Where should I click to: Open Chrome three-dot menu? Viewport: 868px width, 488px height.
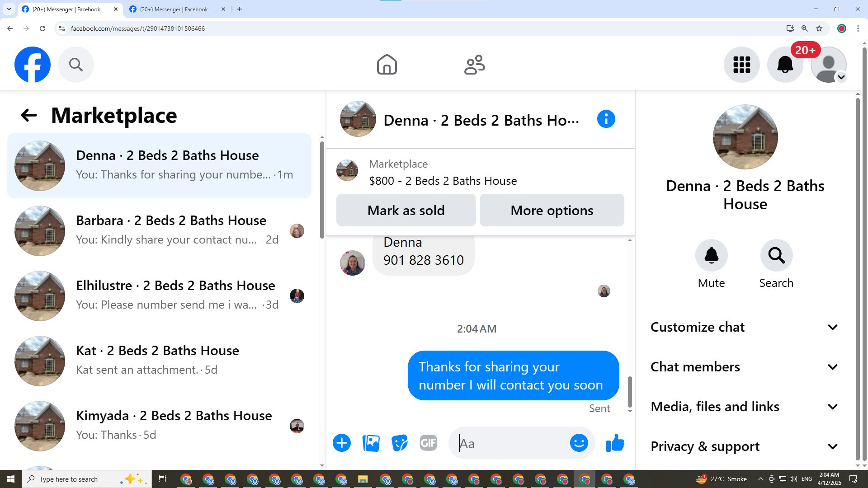point(858,28)
